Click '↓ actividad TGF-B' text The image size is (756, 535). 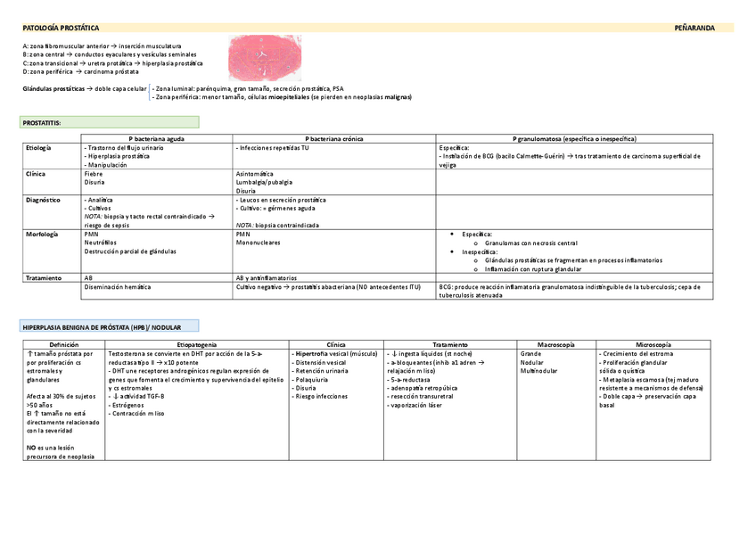click(138, 396)
